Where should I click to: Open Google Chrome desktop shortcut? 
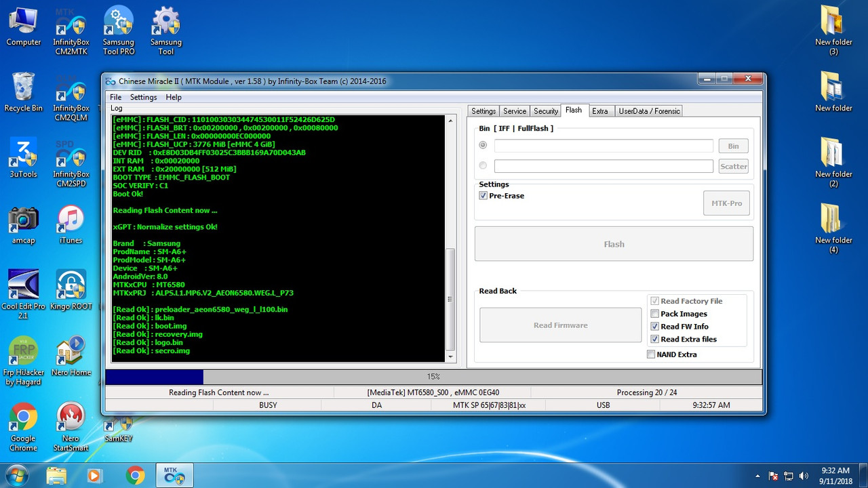pos(24,428)
